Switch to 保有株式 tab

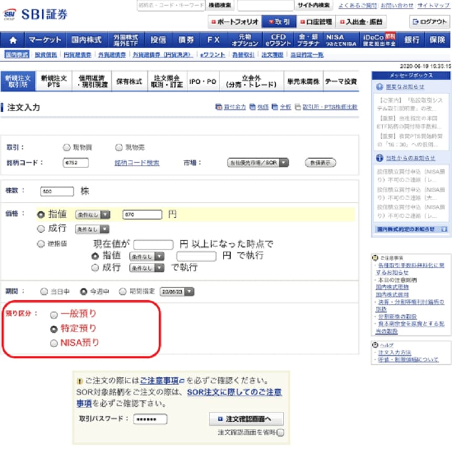129,81
